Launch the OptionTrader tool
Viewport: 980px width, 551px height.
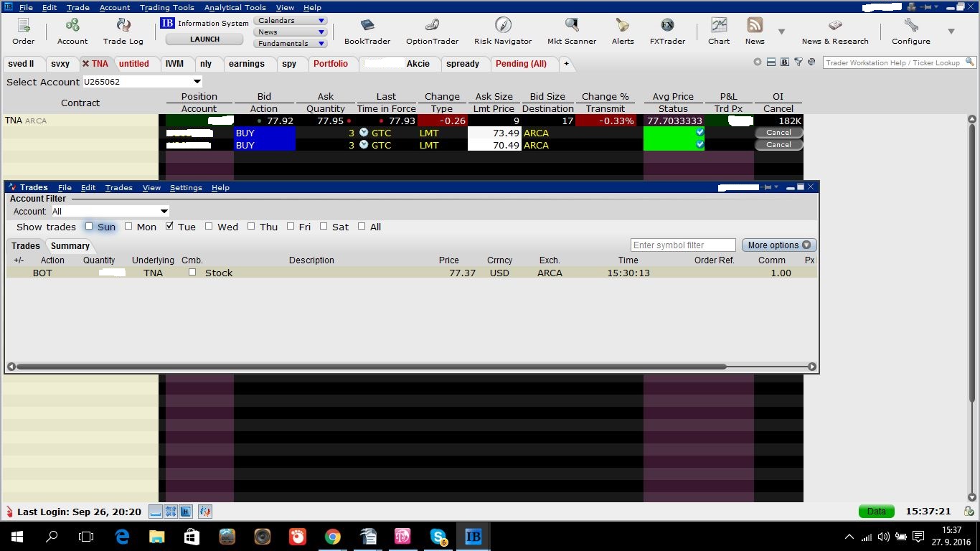432,32
